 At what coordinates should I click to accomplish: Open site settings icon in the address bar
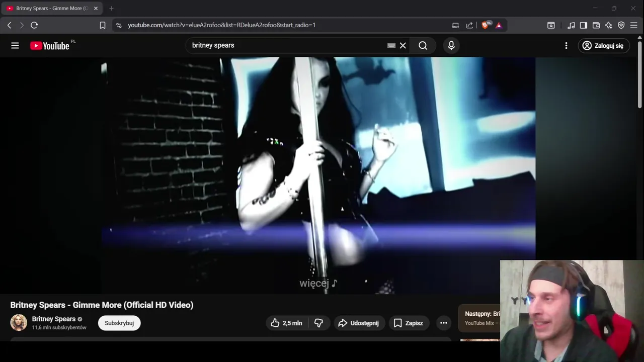tap(119, 25)
